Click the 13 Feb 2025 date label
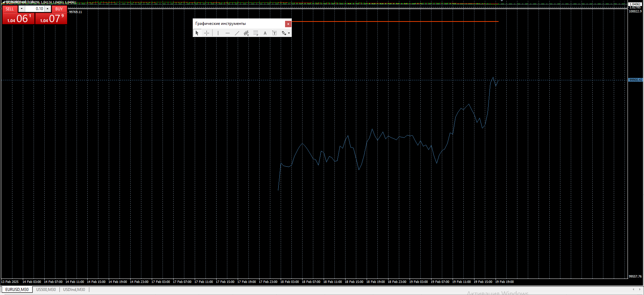The image size is (644, 295). point(10,282)
